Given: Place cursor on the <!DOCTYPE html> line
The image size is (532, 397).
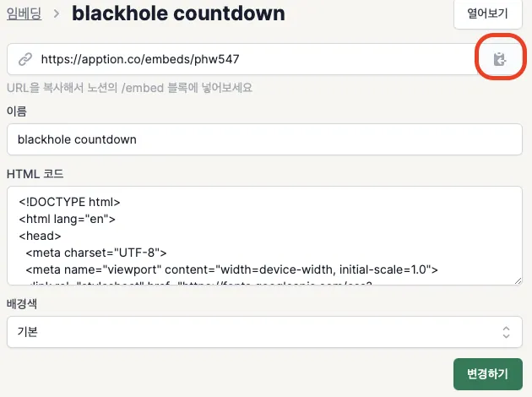Looking at the screenshot, I should [70, 203].
